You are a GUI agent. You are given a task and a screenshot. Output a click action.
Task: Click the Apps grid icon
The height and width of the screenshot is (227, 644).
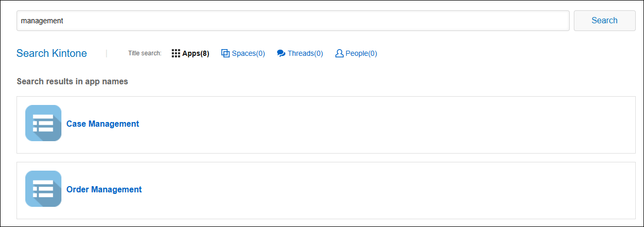click(x=175, y=53)
